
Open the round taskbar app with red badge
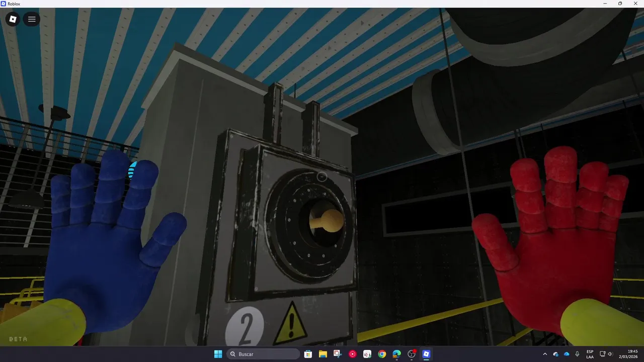point(412,354)
